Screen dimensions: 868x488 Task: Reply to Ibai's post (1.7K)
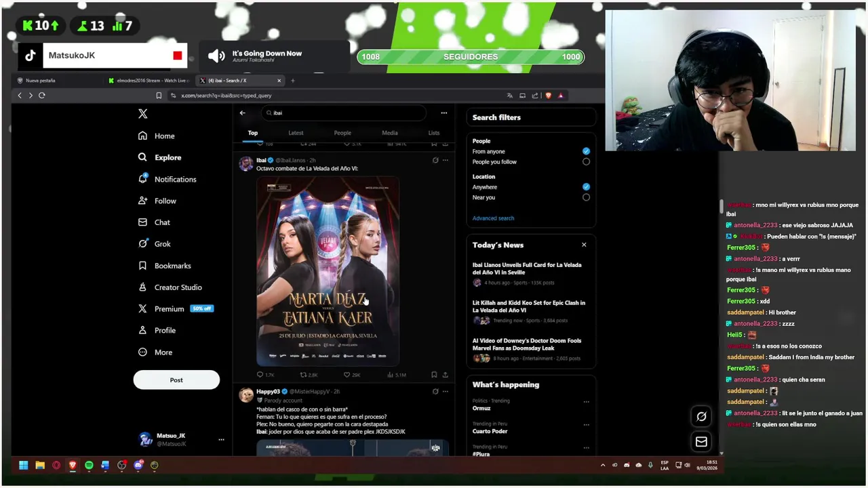(265, 375)
